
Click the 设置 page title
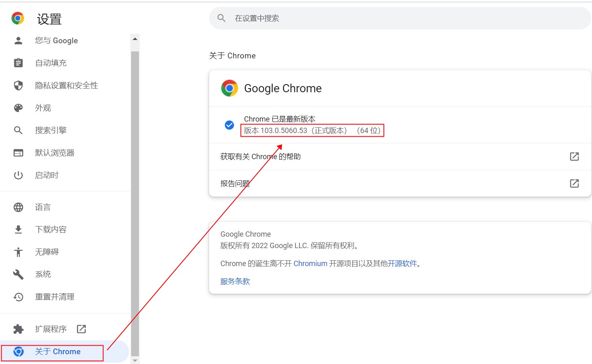(x=49, y=19)
